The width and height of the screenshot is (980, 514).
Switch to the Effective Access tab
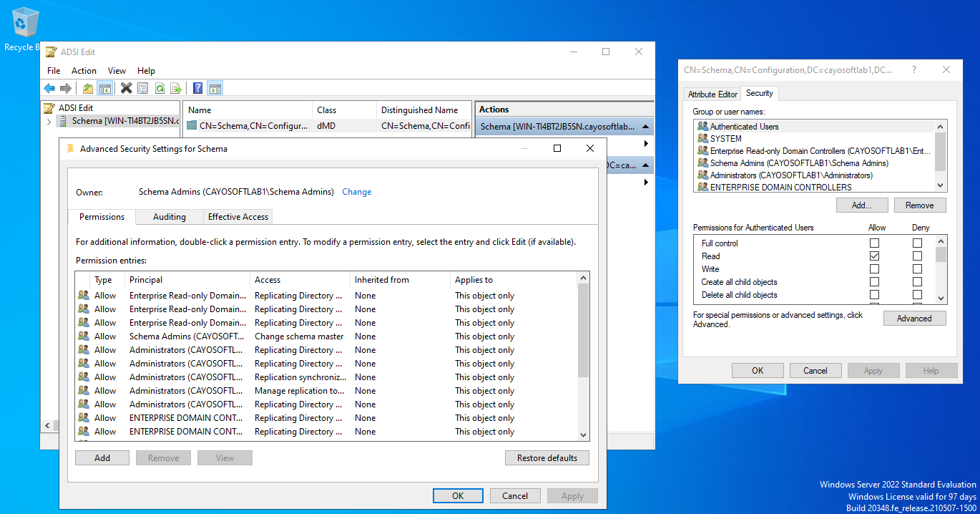coord(237,217)
